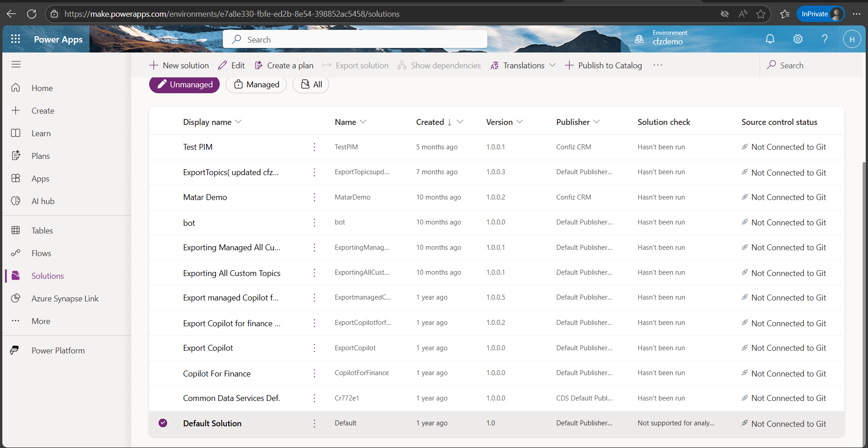Open the settings gear icon

(798, 39)
